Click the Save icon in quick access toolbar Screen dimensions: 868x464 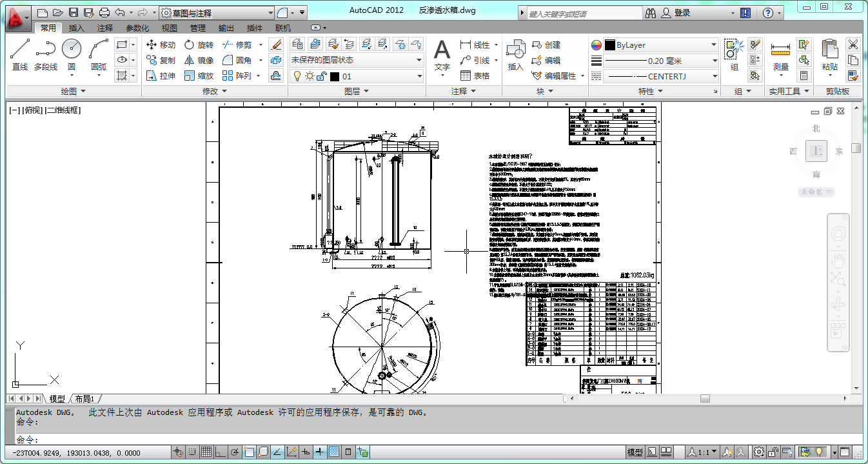coord(73,12)
